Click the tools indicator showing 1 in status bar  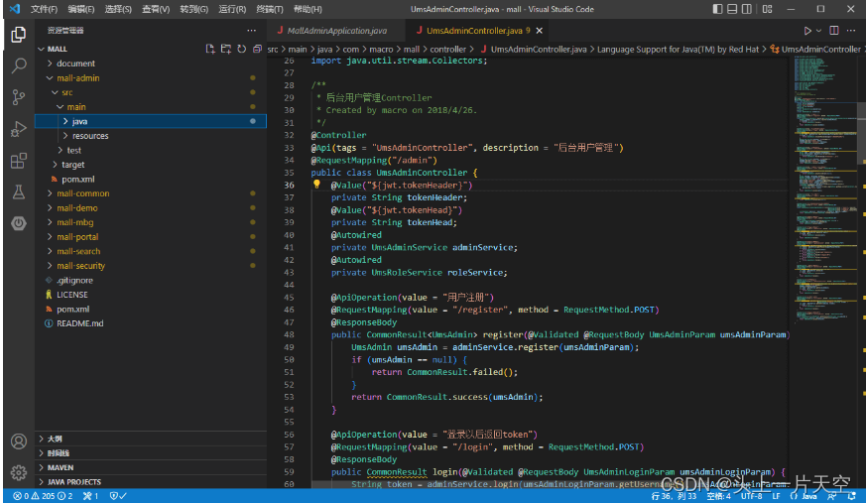click(90, 496)
